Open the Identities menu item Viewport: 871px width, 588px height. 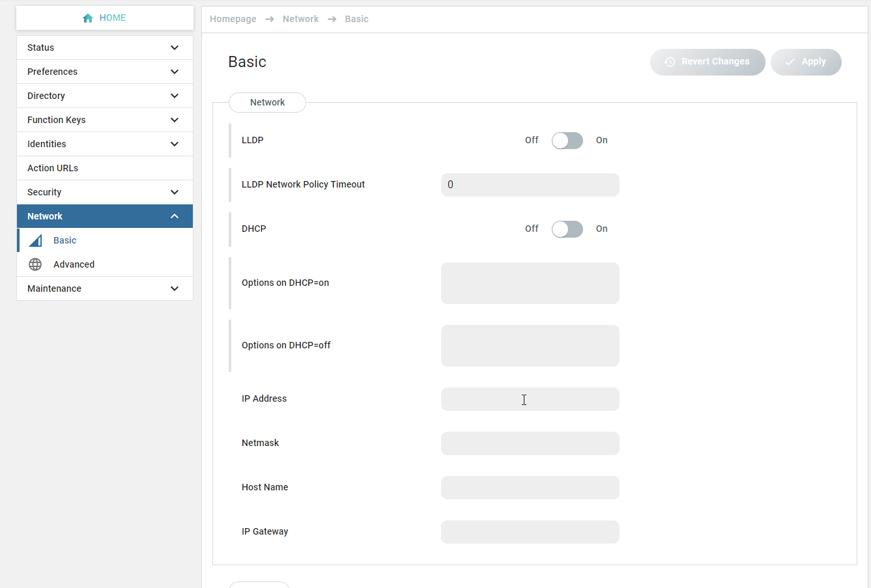coord(105,144)
